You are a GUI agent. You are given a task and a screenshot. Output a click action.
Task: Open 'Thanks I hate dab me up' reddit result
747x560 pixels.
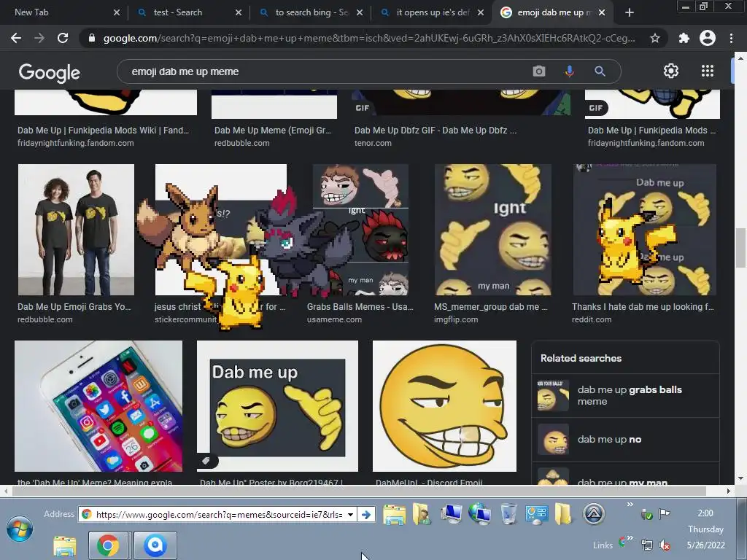coord(643,307)
